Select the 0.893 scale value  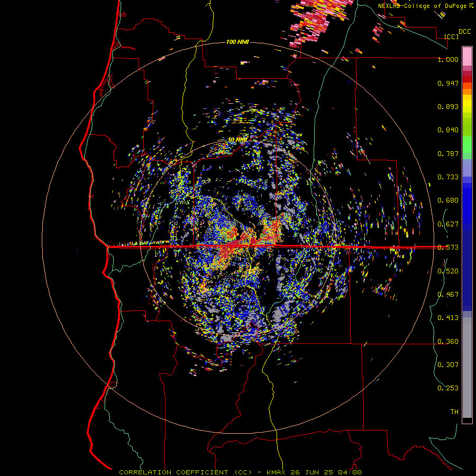click(448, 106)
